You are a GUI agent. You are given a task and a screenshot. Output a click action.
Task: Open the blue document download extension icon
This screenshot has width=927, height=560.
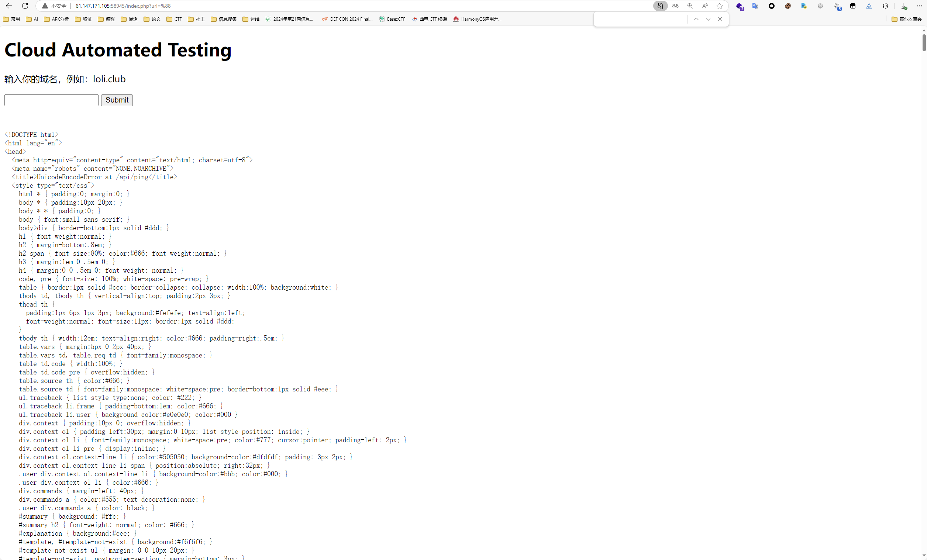[804, 6]
